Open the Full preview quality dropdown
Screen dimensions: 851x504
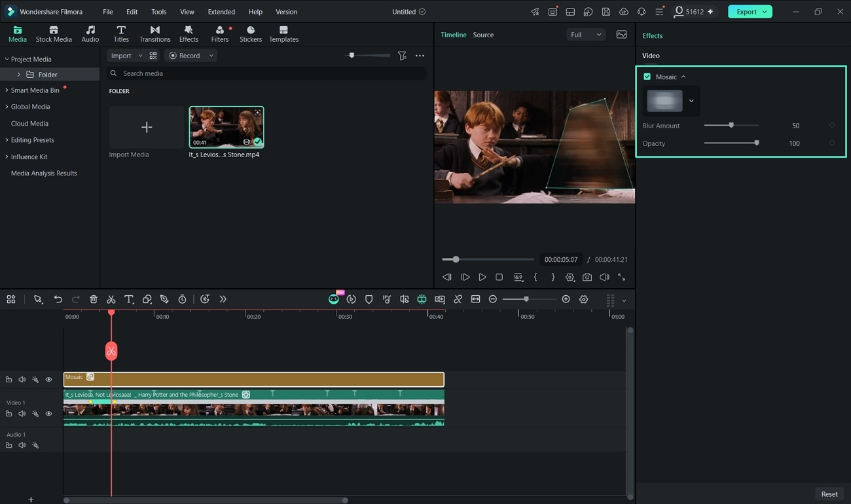[586, 35]
